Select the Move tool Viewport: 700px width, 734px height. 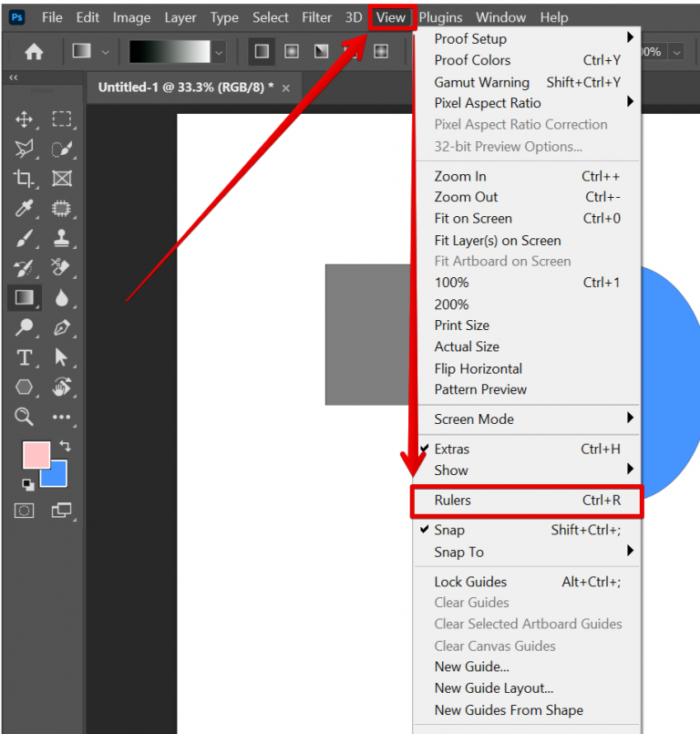[x=25, y=119]
